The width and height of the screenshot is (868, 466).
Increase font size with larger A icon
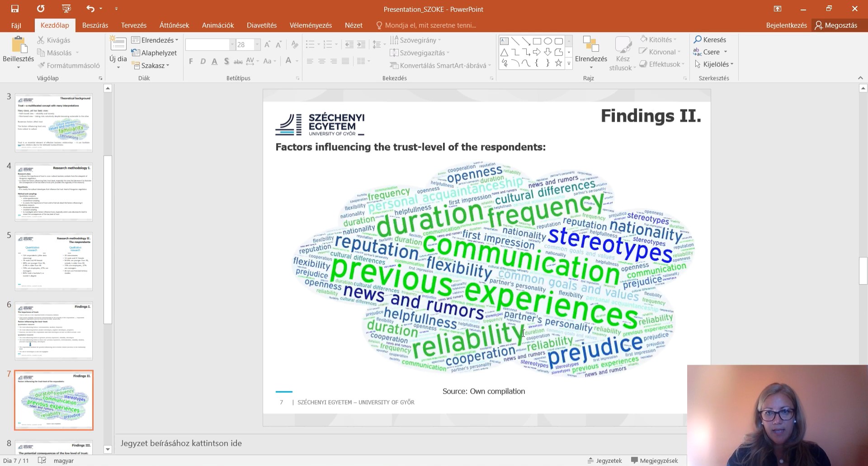267,44
